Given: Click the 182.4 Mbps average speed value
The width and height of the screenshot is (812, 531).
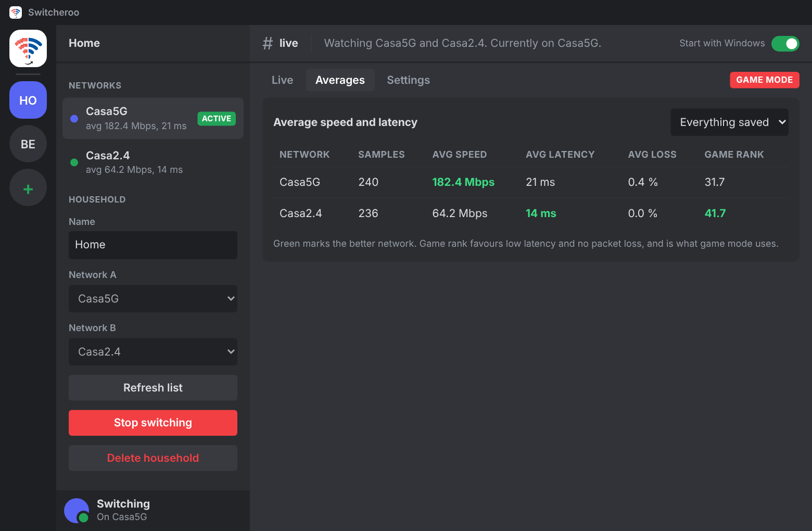Looking at the screenshot, I should pyautogui.click(x=463, y=182).
